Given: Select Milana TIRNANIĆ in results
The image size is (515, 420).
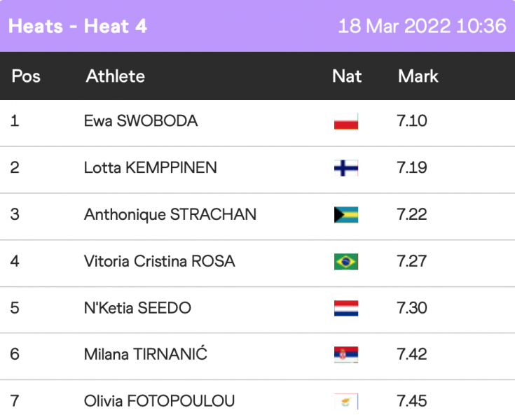Looking at the screenshot, I should 146,355.
